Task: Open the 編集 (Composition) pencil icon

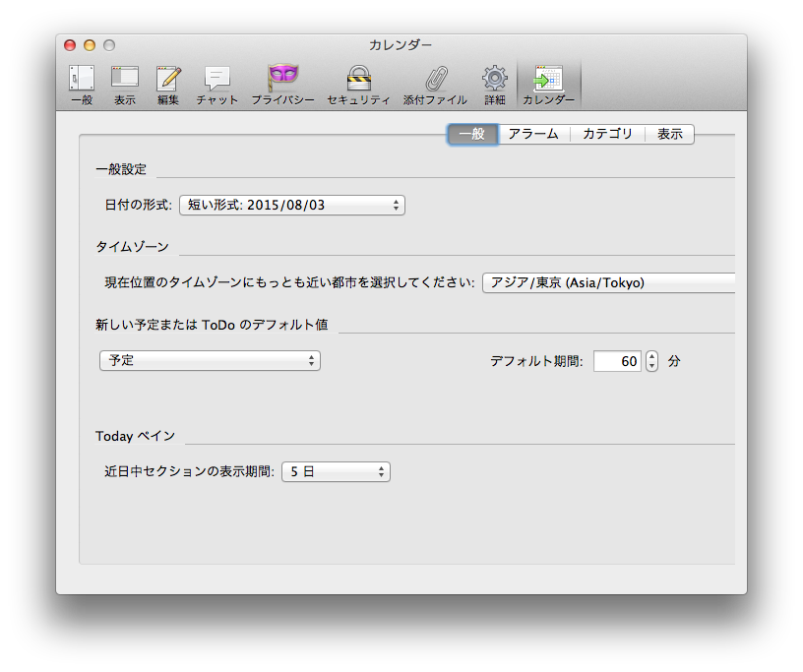Action: 168,85
